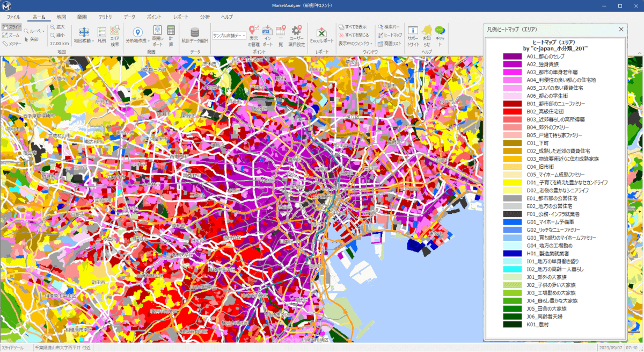Select the ズーム tool
This screenshot has width=644, height=352.
coord(12,35)
